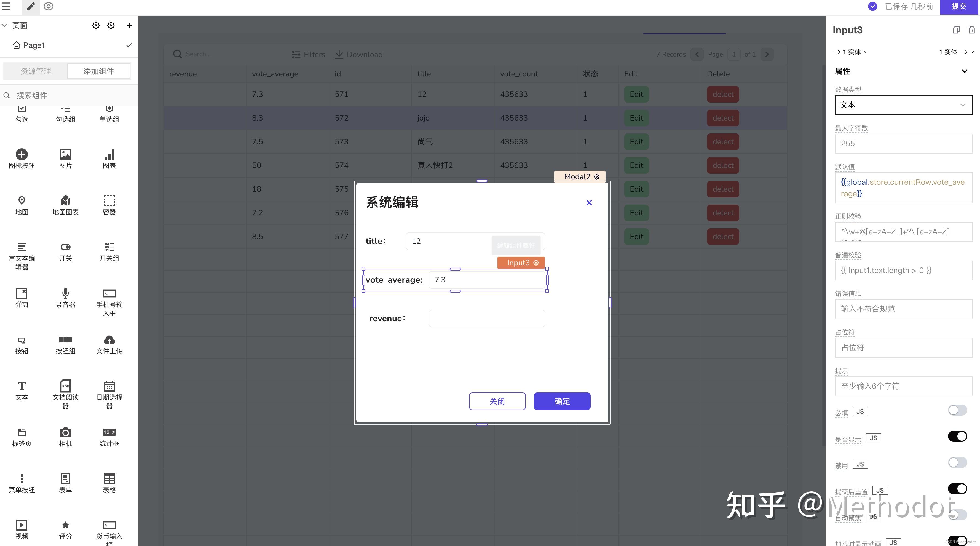Screen dimensions: 980x546
Task: Open the hamburger menu icon
Action: pyautogui.click(x=6, y=6)
